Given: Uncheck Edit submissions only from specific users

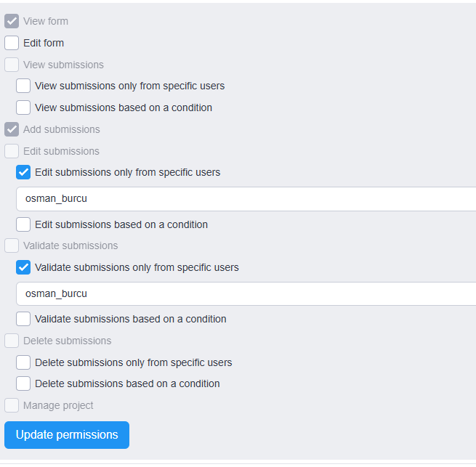Looking at the screenshot, I should pos(23,172).
